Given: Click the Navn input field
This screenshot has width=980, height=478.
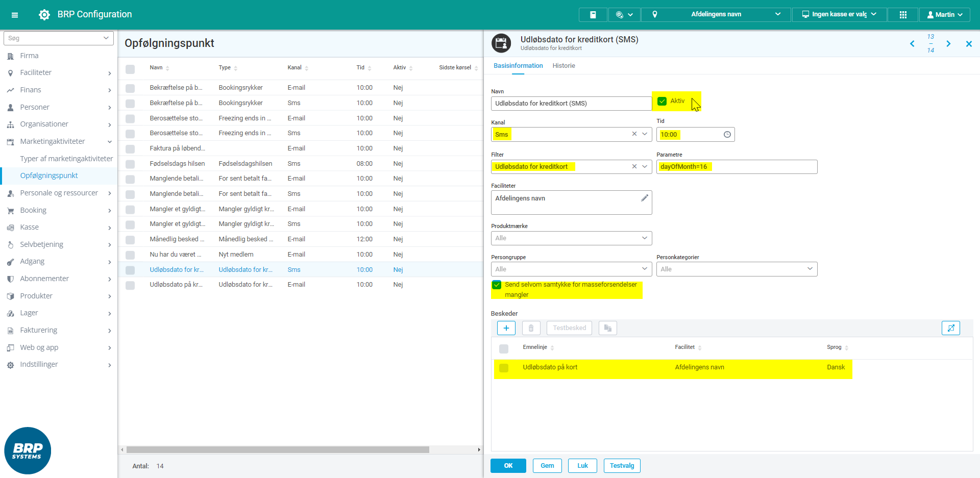Looking at the screenshot, I should click(x=571, y=104).
